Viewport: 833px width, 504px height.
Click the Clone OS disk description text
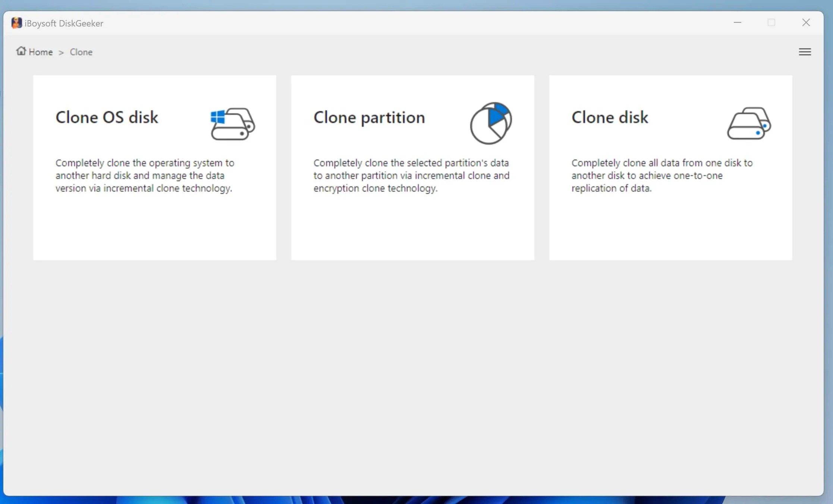click(145, 176)
